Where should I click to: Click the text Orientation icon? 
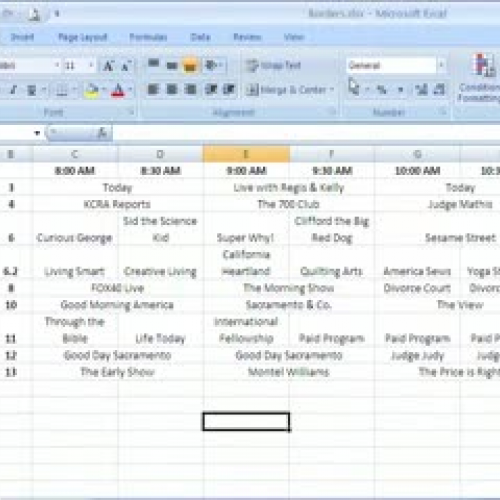(211, 65)
